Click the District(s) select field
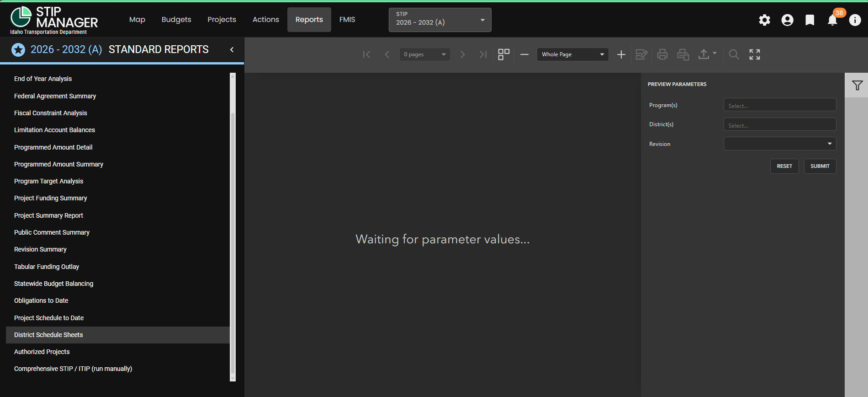Image resolution: width=868 pixels, height=397 pixels. (x=780, y=124)
